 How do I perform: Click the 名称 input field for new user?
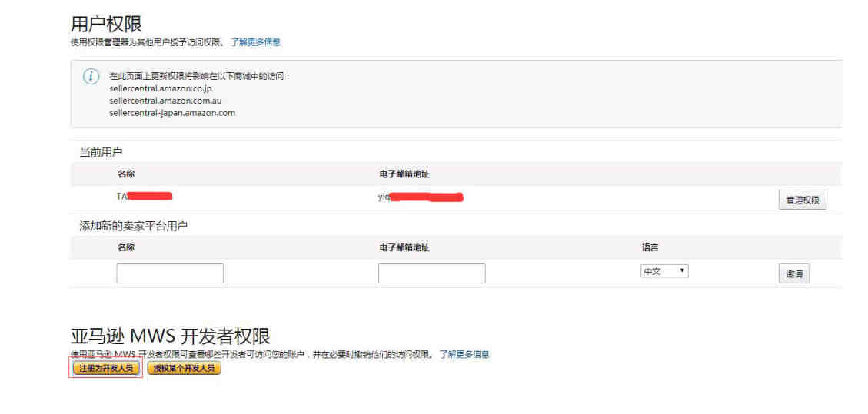(170, 273)
